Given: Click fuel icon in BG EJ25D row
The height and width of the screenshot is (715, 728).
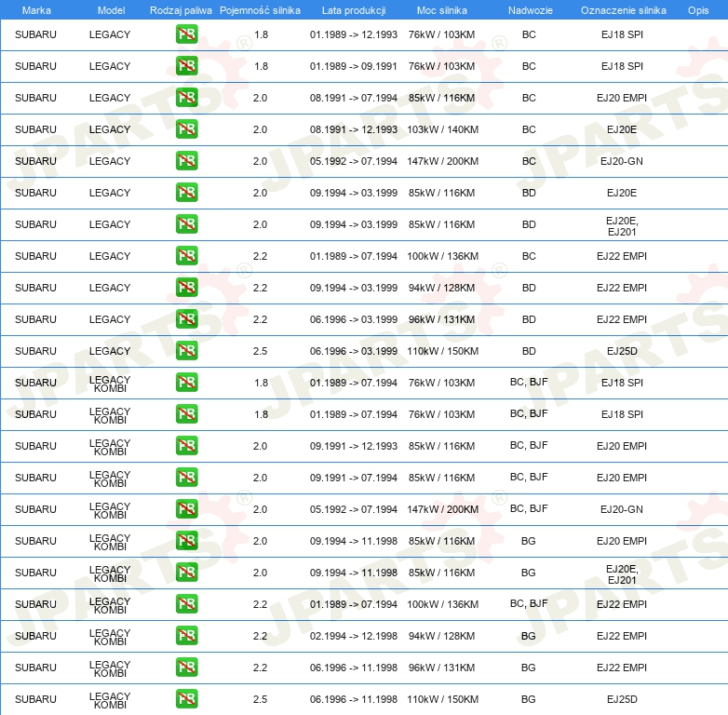Looking at the screenshot, I should coord(186,699).
